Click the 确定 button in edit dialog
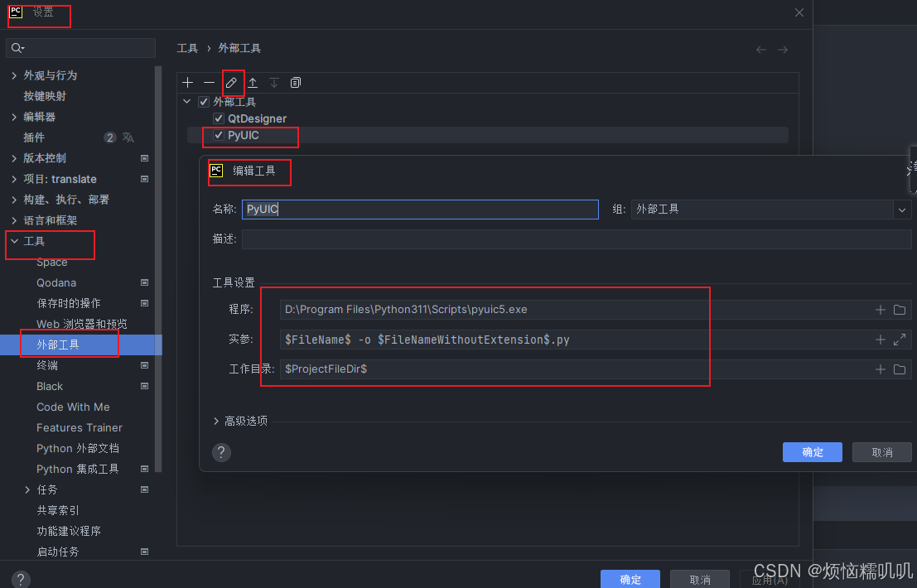 (x=812, y=452)
